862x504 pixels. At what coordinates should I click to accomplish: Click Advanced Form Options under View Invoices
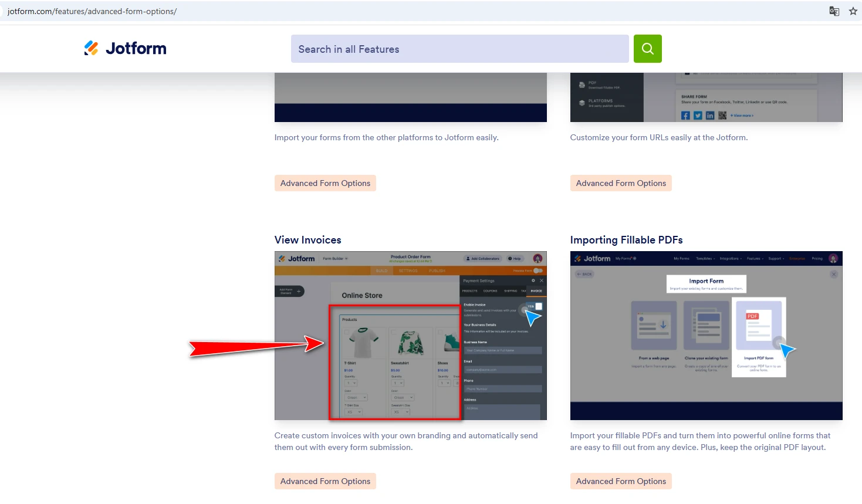(325, 481)
